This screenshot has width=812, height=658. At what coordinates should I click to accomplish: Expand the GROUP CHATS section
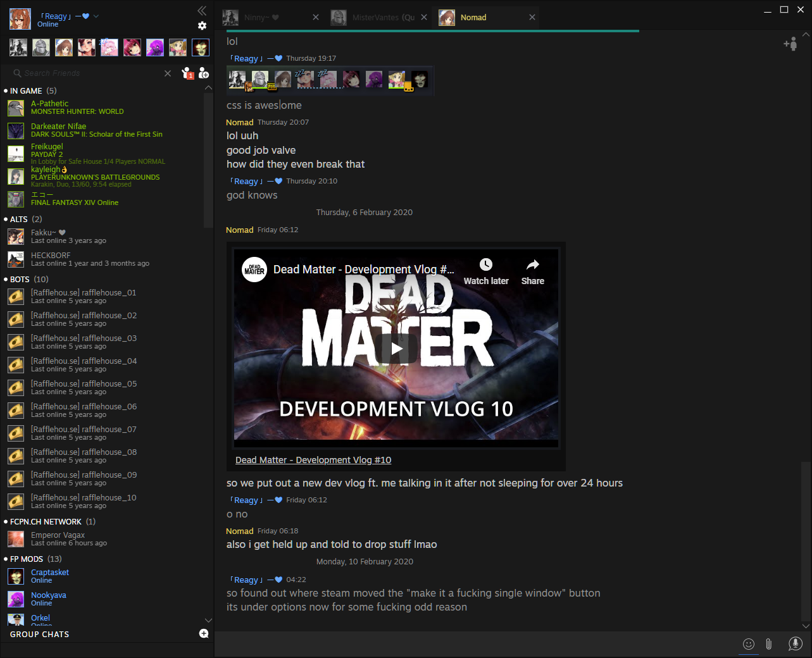40,634
